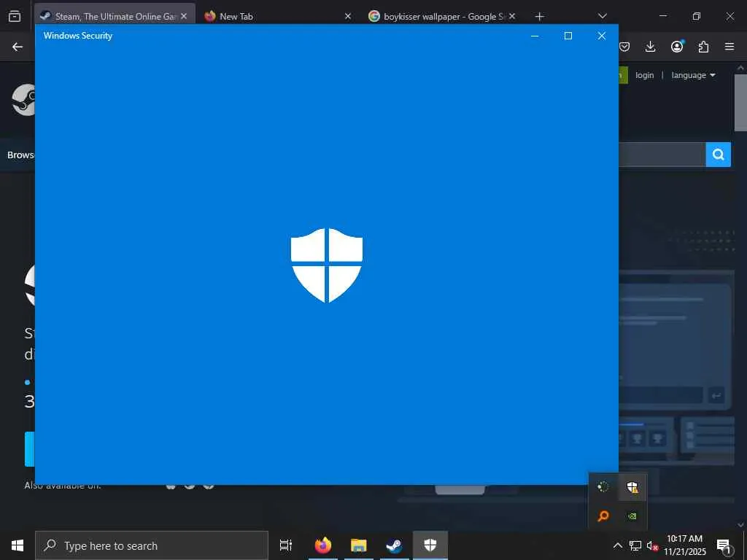Click the Steam logo on the webpage
Screen dimensions: 747x560
24,99
